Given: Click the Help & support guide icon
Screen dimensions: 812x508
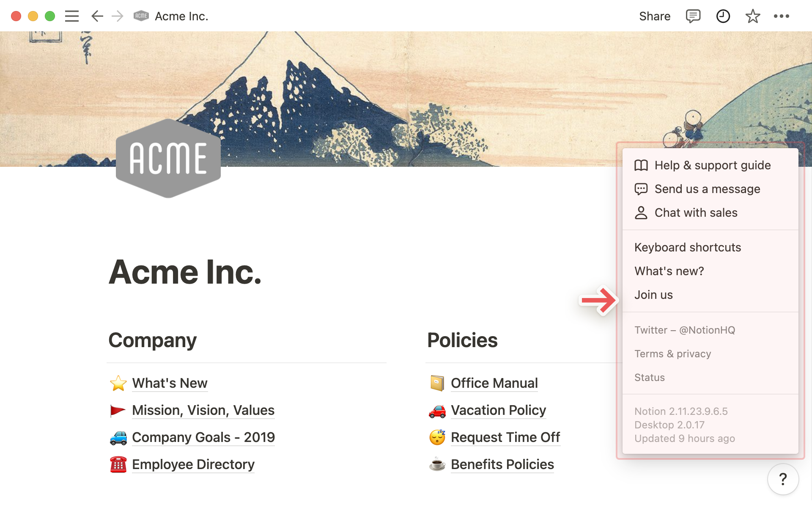Looking at the screenshot, I should pyautogui.click(x=641, y=164).
